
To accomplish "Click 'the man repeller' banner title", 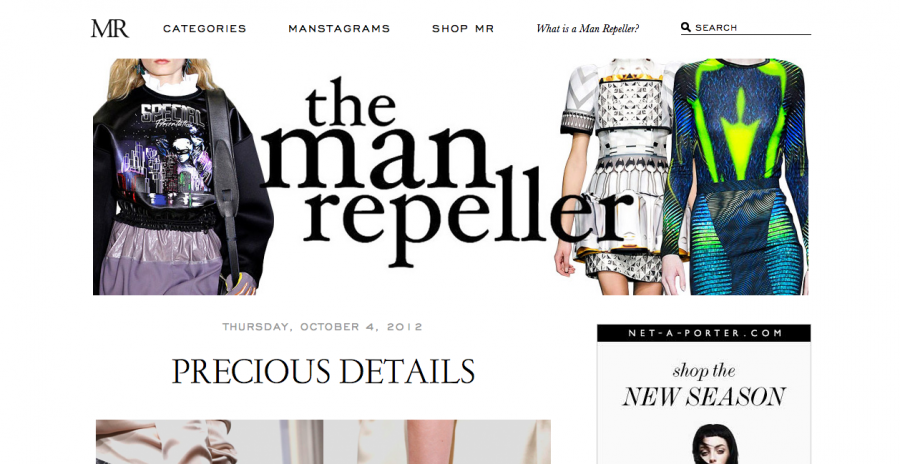I will tap(448, 172).
